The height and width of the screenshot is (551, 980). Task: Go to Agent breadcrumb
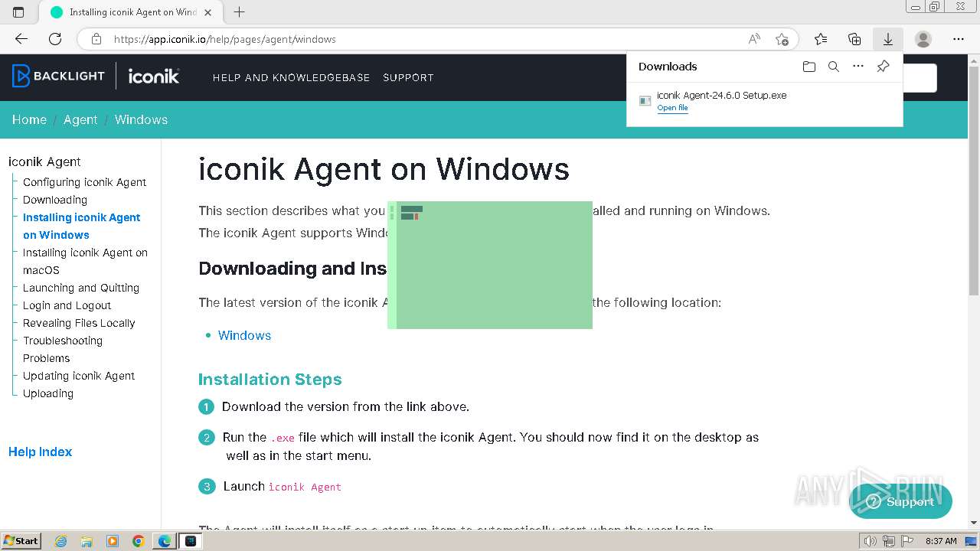pos(80,119)
